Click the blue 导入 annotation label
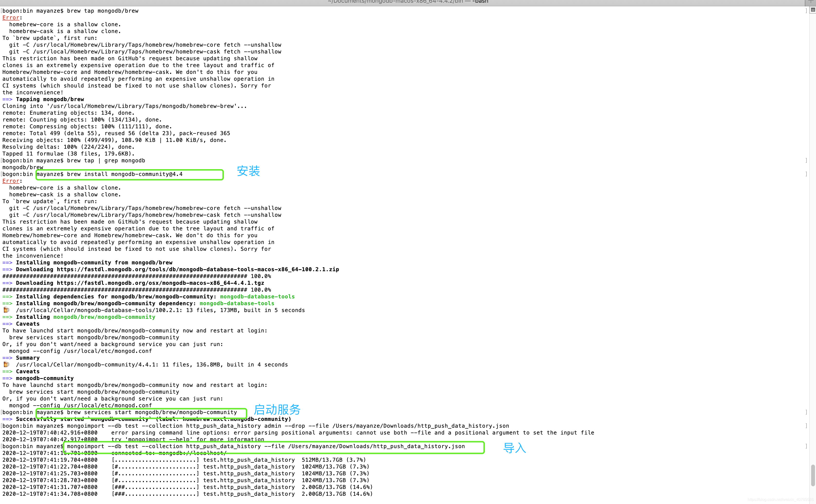 point(514,448)
